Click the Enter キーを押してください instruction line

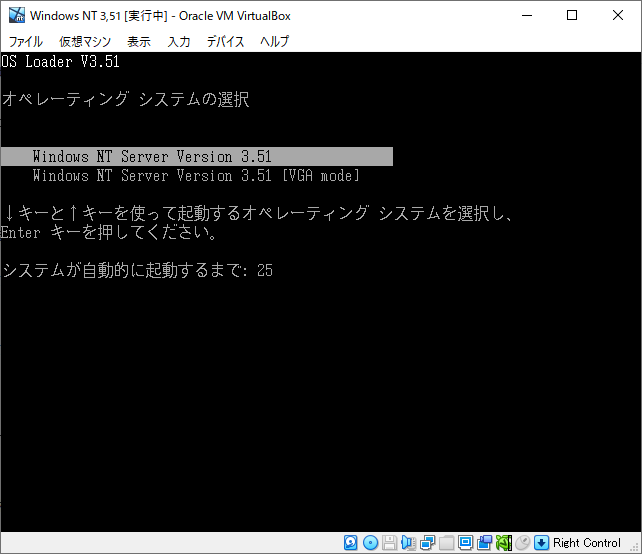pos(108,233)
